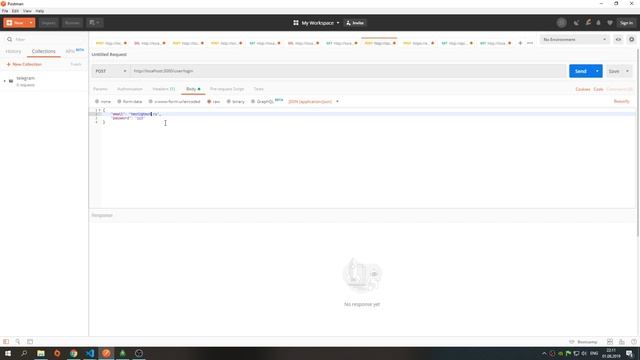640x360 pixels.
Task: Open Postman console icon in status bar
Action: coord(30,342)
